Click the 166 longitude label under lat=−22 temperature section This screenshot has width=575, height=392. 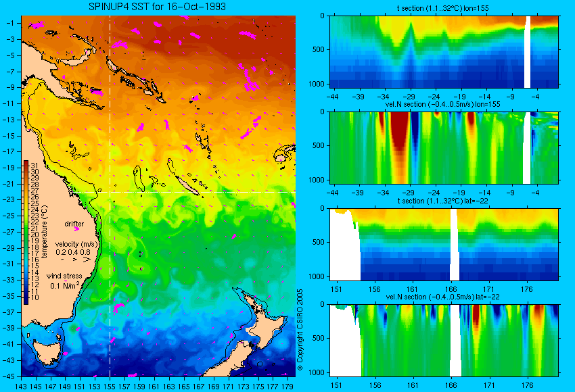[451, 289]
